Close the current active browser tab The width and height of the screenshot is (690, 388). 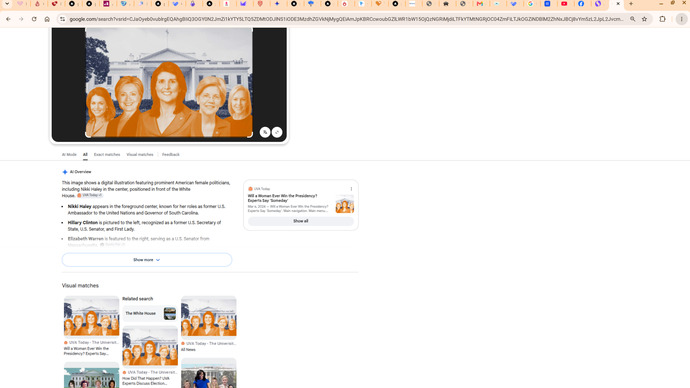pos(618,4)
